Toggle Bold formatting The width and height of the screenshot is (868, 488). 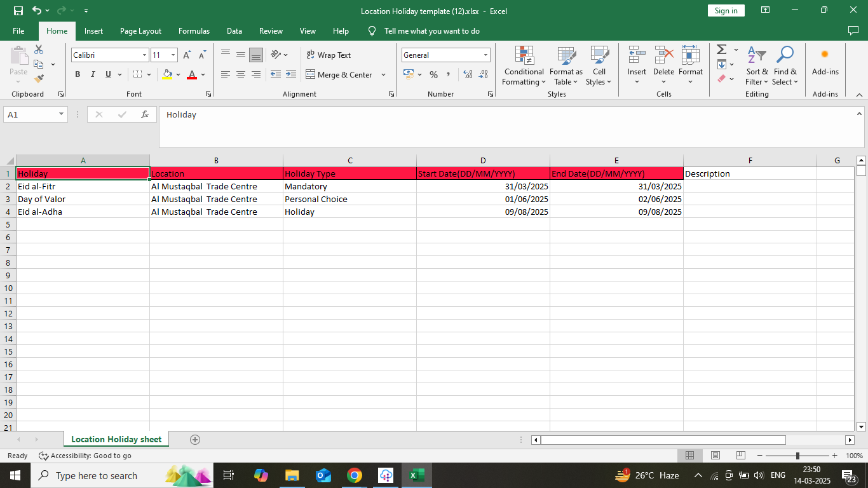78,74
